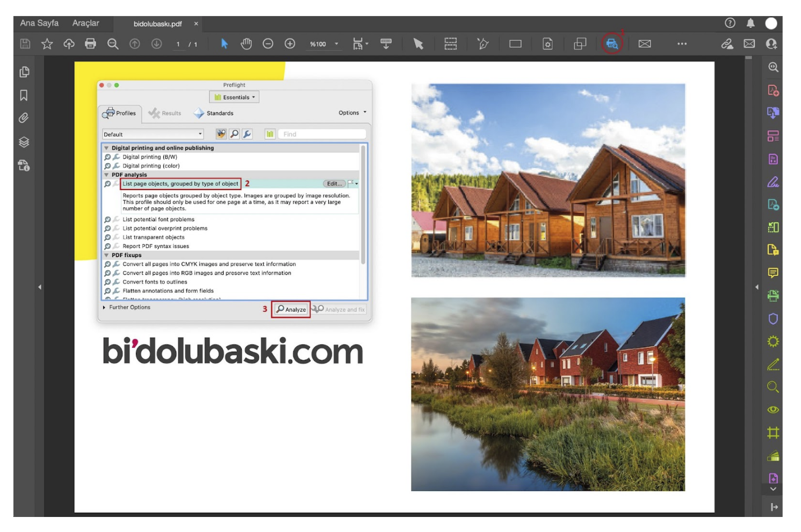Open the Essentials library dropdown in Preflight

pos(235,97)
